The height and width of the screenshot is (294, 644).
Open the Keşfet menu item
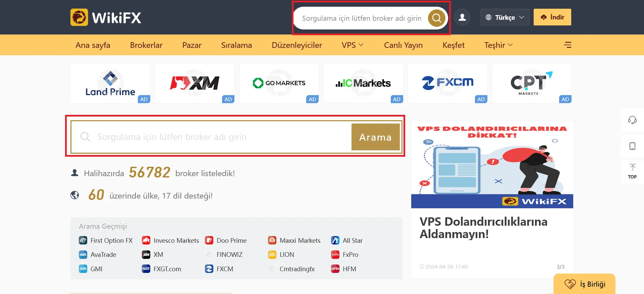point(453,45)
